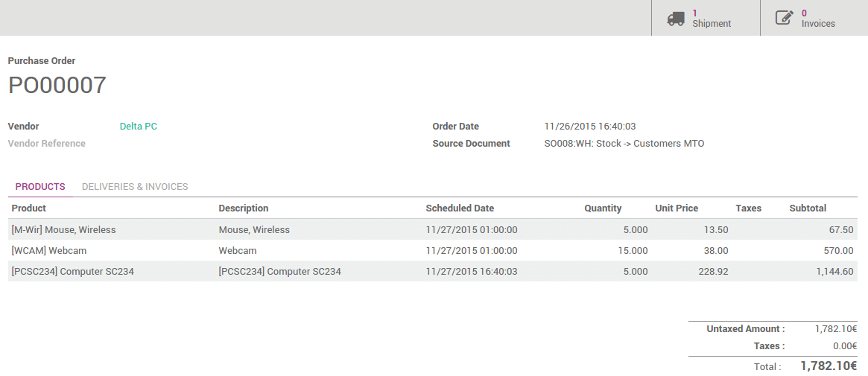
Task: Sort by Quantity column header
Action: tap(603, 208)
